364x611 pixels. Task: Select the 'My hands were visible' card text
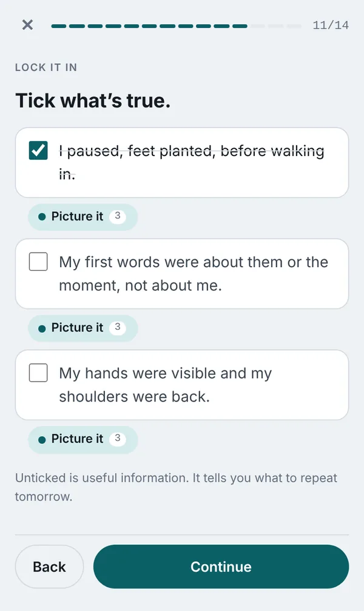(x=166, y=385)
